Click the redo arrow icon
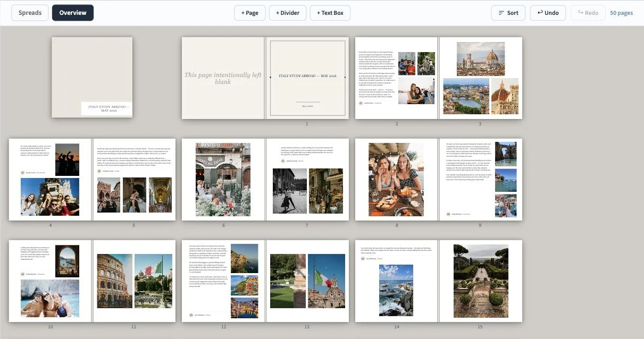644x339 pixels. pos(580,13)
